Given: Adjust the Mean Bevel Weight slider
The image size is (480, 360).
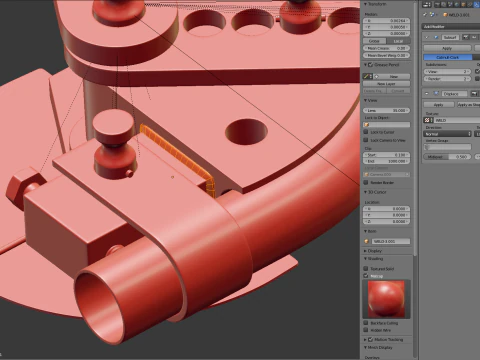Looking at the screenshot, I should point(386,55).
